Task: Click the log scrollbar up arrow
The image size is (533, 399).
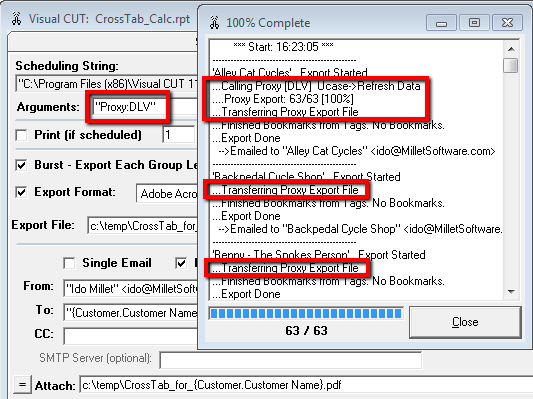Action: 511,49
